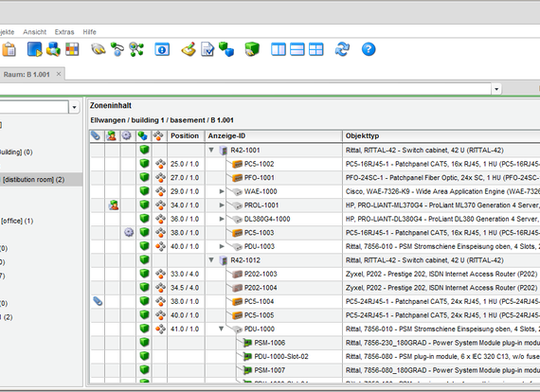The height and width of the screenshot is (392, 540).
Task: Click the green and blue cubes icon
Action: [226, 49]
